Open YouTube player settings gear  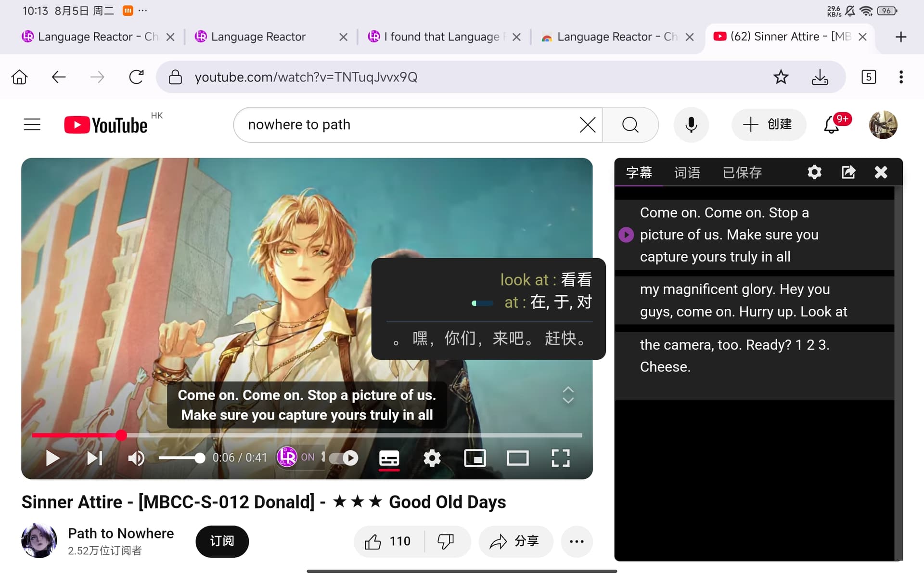coord(432,458)
